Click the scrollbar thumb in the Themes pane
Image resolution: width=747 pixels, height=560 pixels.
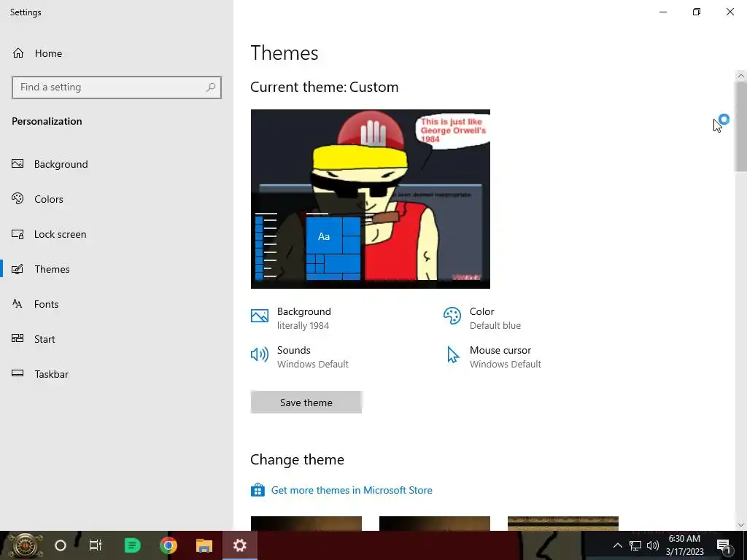click(x=740, y=126)
